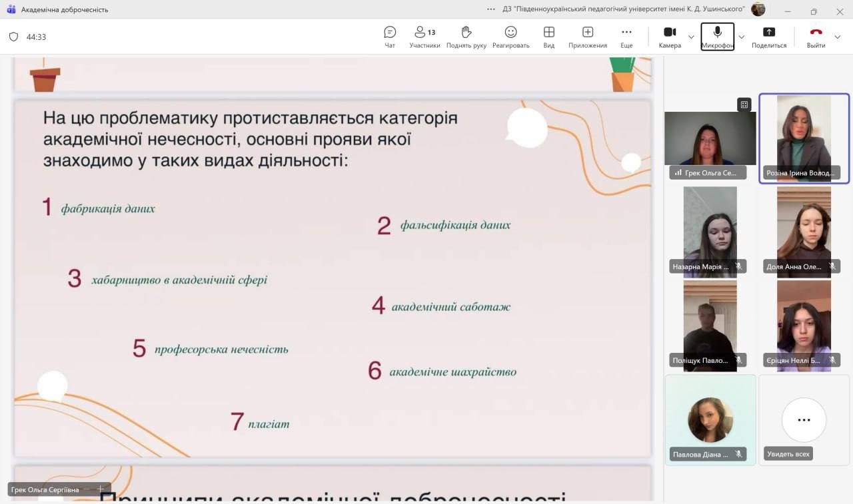
Task: Open the reactions smiley menu
Action: click(x=510, y=33)
